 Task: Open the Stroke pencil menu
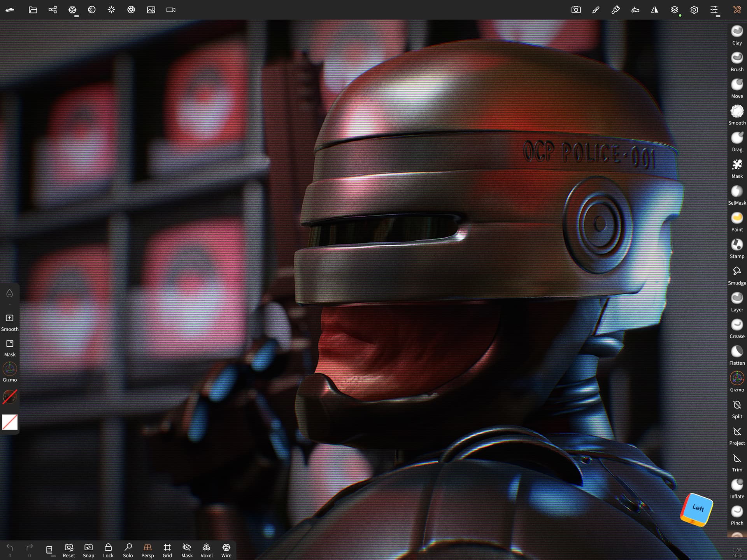coord(596,10)
